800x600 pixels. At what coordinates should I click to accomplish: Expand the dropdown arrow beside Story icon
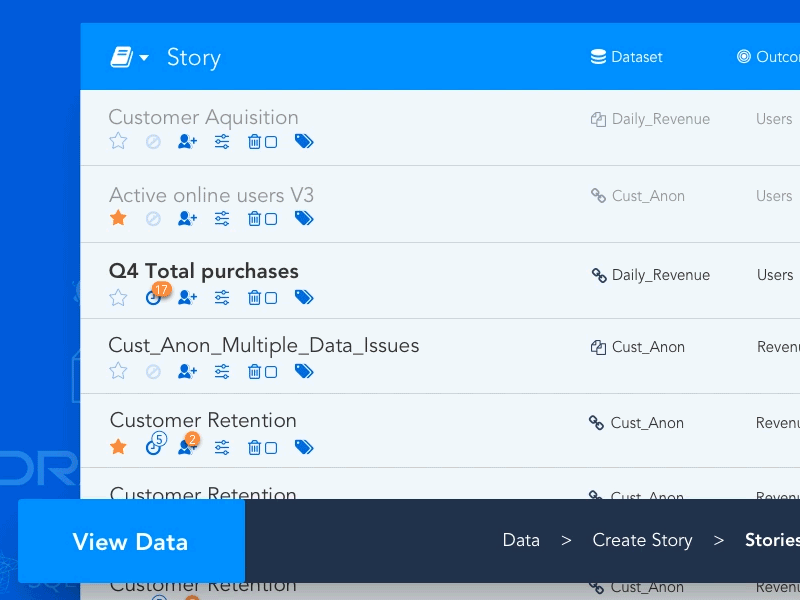point(144,58)
